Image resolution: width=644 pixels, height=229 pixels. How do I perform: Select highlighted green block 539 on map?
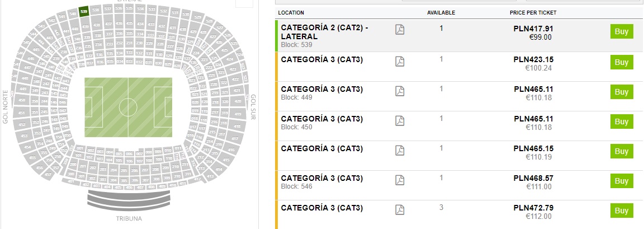click(x=83, y=11)
